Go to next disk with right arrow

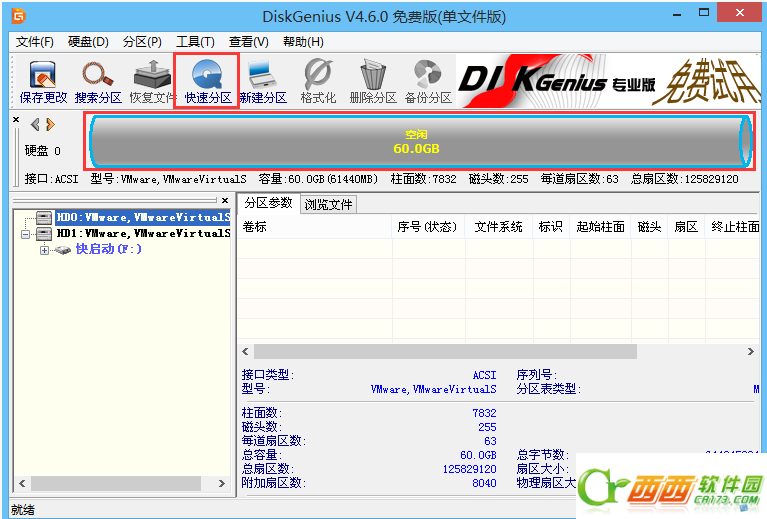coord(50,125)
